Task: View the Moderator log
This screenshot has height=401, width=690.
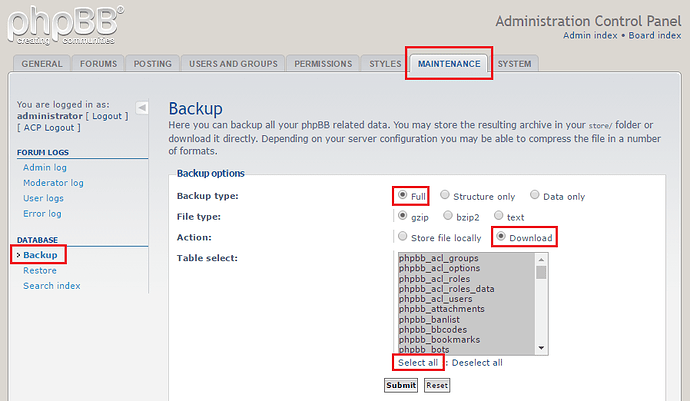Action: pyautogui.click(x=53, y=183)
